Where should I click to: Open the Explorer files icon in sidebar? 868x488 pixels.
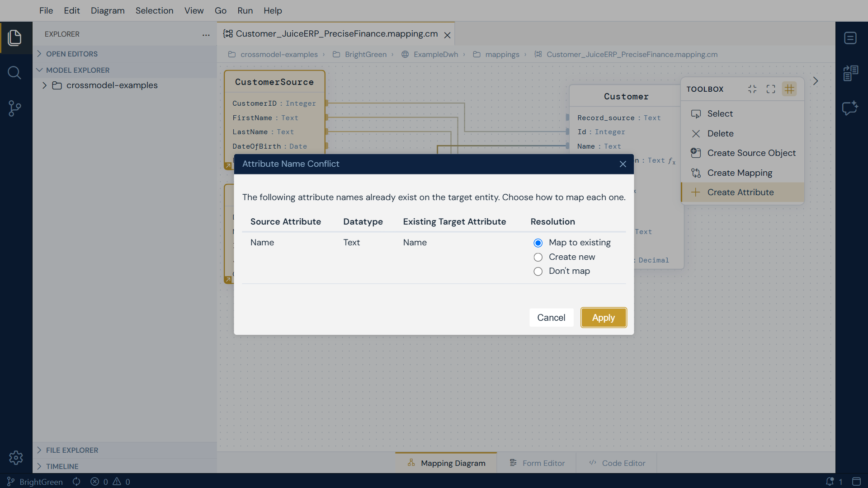15,38
